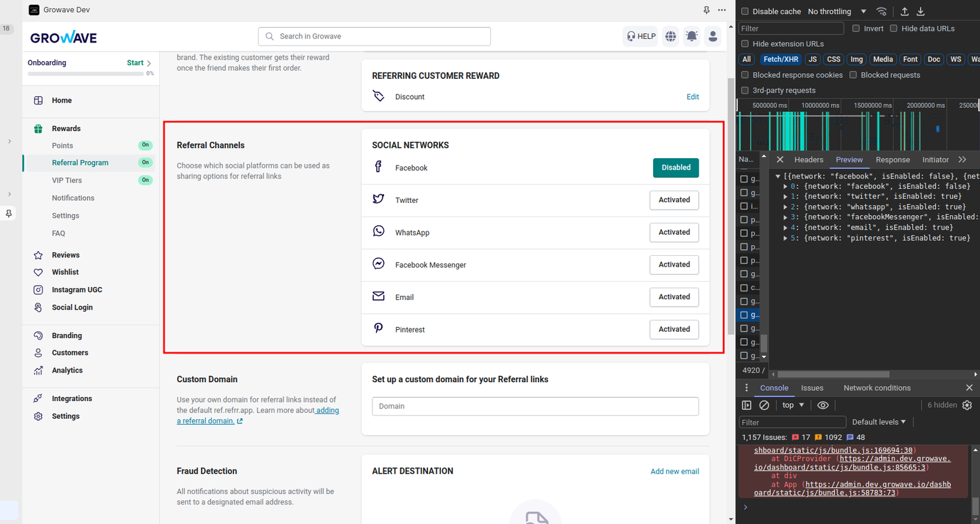Open the Home icon in Growave sidebar
The width and height of the screenshot is (980, 524).
click(39, 100)
